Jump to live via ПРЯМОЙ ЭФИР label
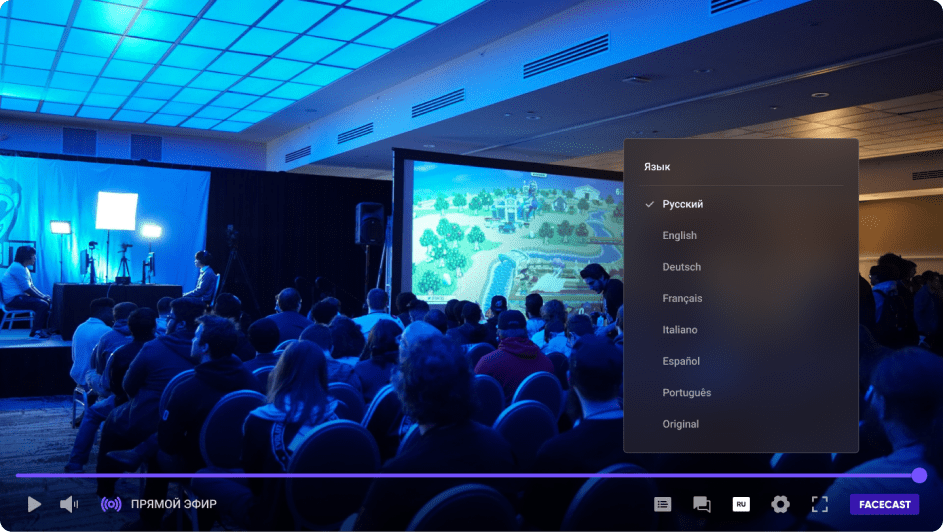 click(x=173, y=504)
